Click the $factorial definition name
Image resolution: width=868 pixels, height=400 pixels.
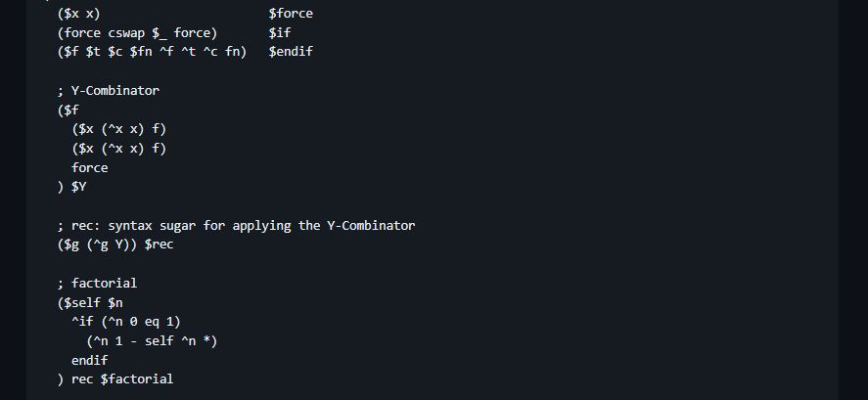(137, 378)
